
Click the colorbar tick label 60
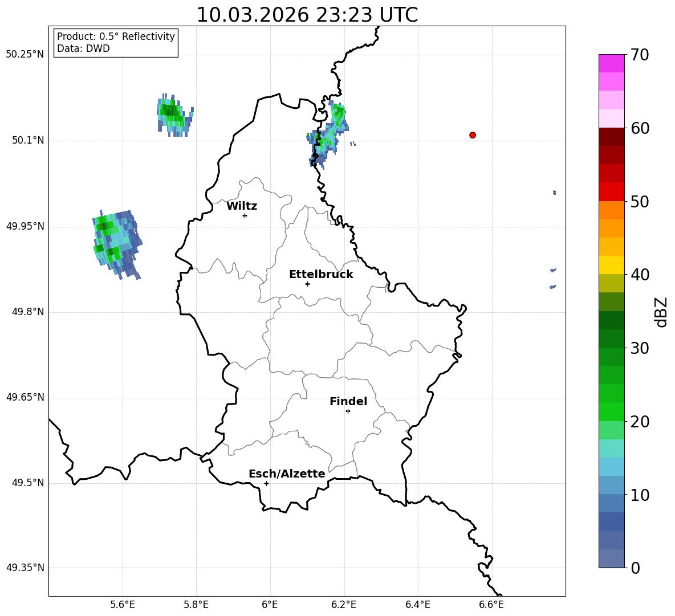click(x=640, y=128)
